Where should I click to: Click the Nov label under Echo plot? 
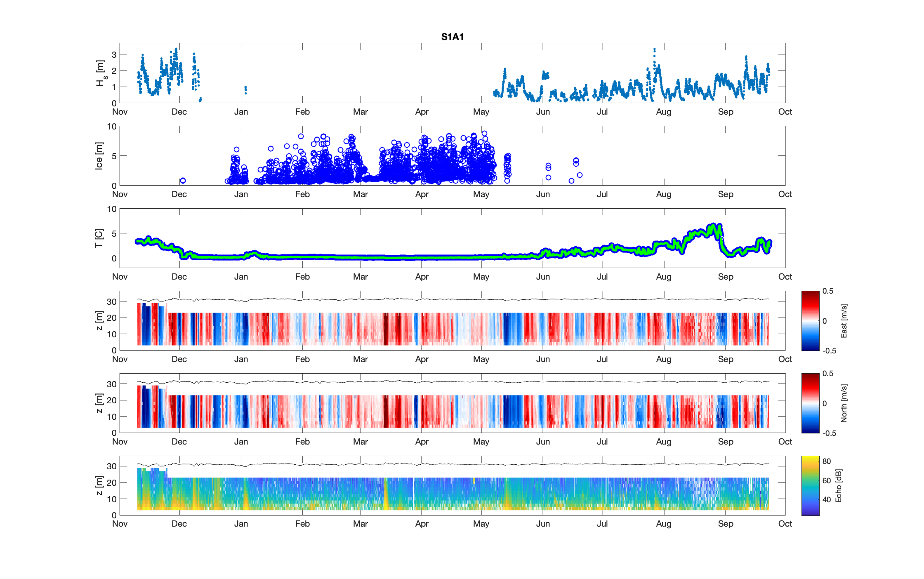point(120,524)
